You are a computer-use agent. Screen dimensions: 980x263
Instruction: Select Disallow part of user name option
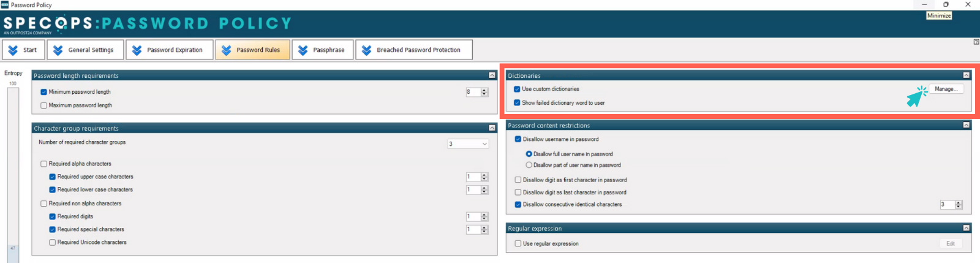point(529,165)
